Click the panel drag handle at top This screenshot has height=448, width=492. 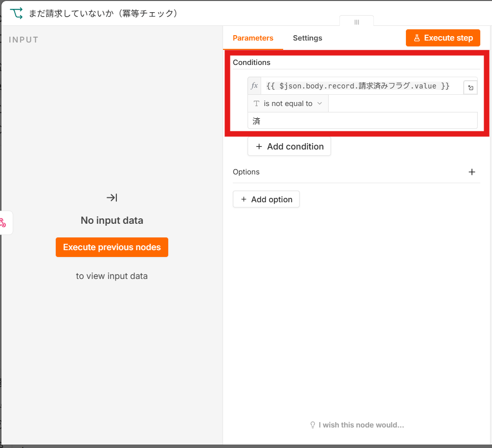(x=357, y=22)
